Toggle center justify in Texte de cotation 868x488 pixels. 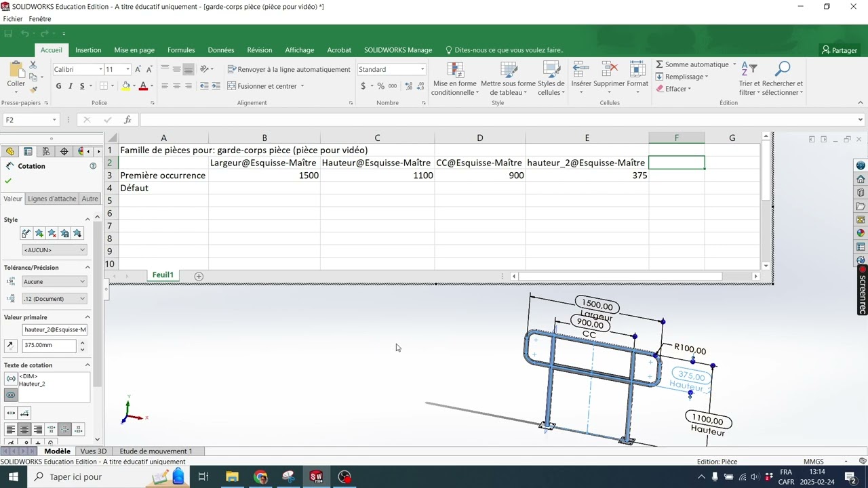24,430
